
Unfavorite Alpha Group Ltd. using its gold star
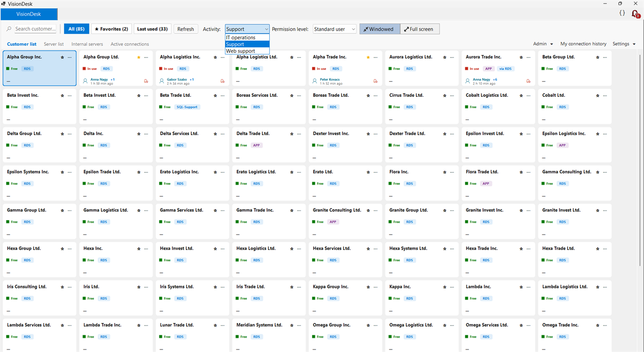(x=139, y=57)
